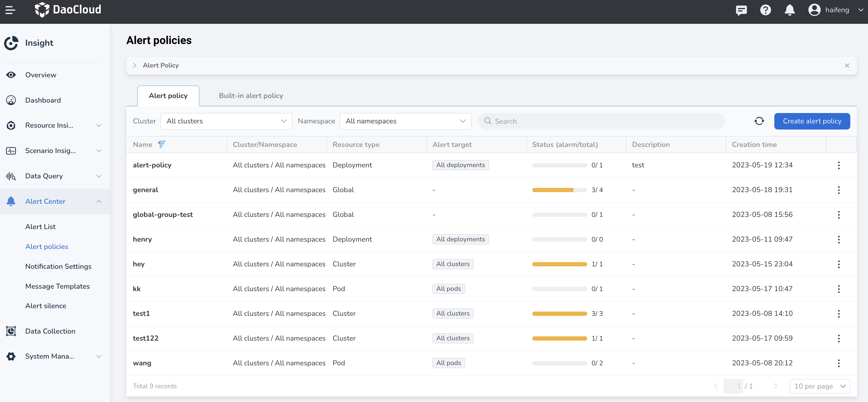Screen dimensions: 868x402
Task: Click the Scenario Insight monitor icon
Action: [x=11, y=151]
